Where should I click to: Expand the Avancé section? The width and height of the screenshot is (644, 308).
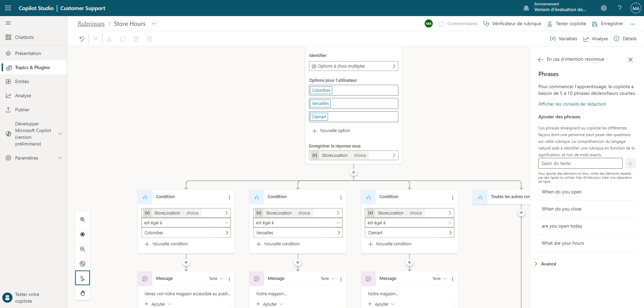[x=545, y=264]
